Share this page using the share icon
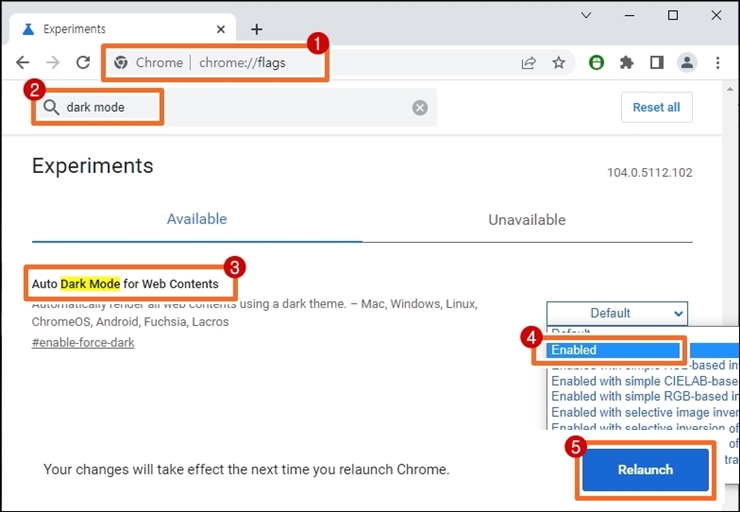The width and height of the screenshot is (740, 512). [529, 62]
